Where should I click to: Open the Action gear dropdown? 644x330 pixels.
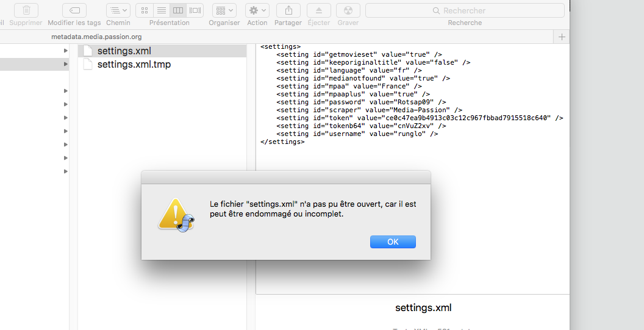(257, 10)
